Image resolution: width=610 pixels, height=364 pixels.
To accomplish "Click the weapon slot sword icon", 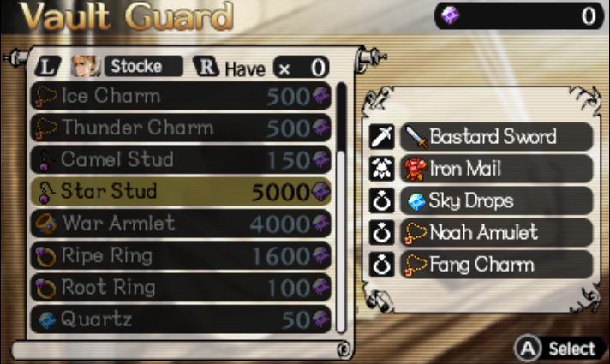I will click(381, 137).
